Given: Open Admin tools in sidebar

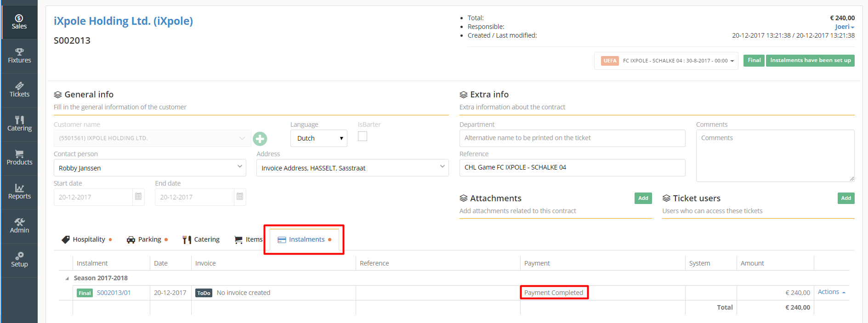Looking at the screenshot, I should [x=19, y=226].
